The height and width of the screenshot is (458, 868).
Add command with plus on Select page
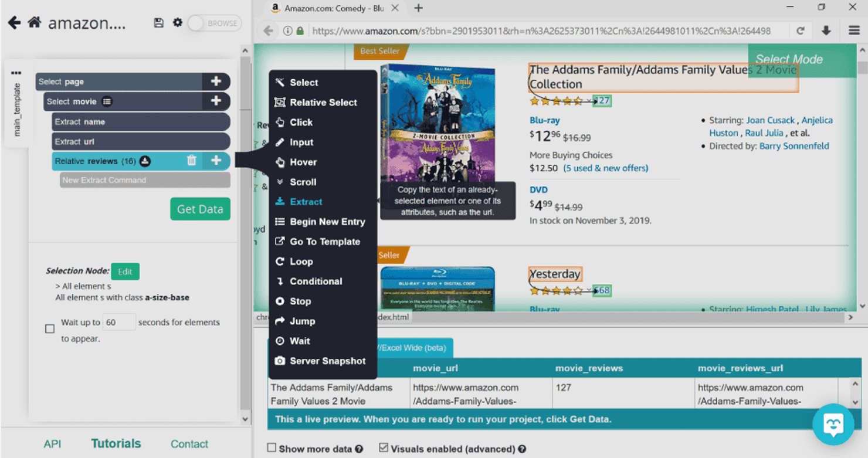click(216, 82)
